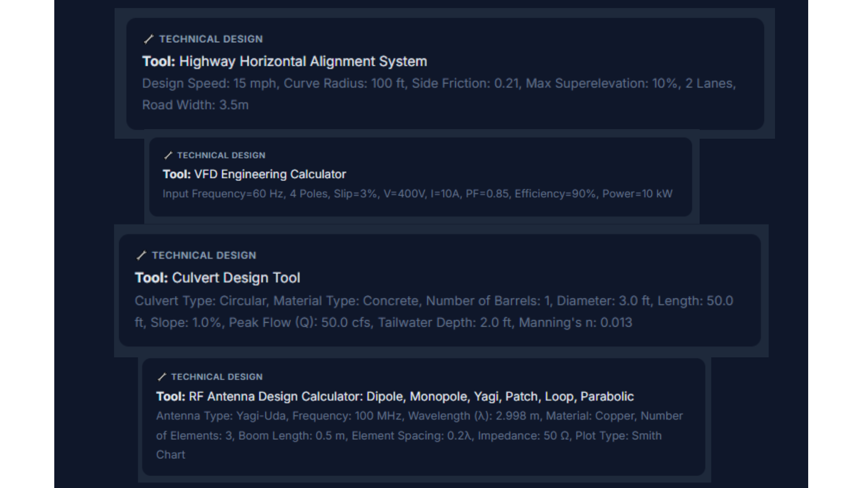Image resolution: width=868 pixels, height=488 pixels.
Task: Select the Highway design speed parameters text
Action: pyautogui.click(x=439, y=94)
